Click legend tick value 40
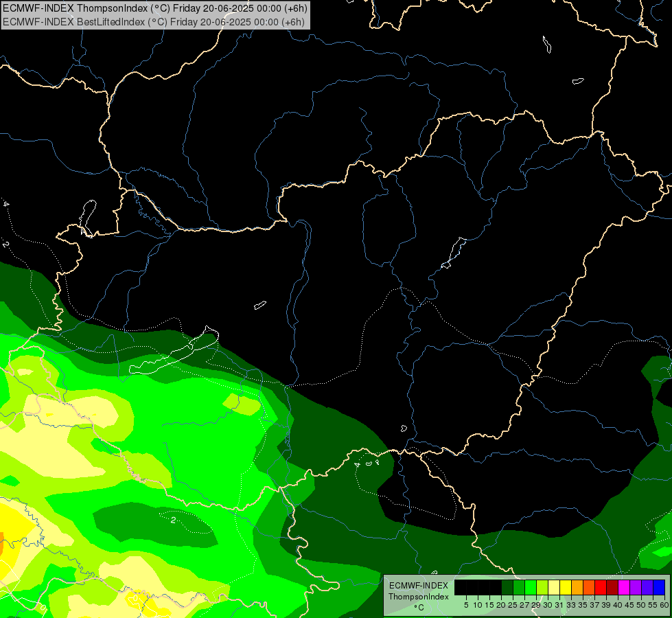 click(618, 605)
